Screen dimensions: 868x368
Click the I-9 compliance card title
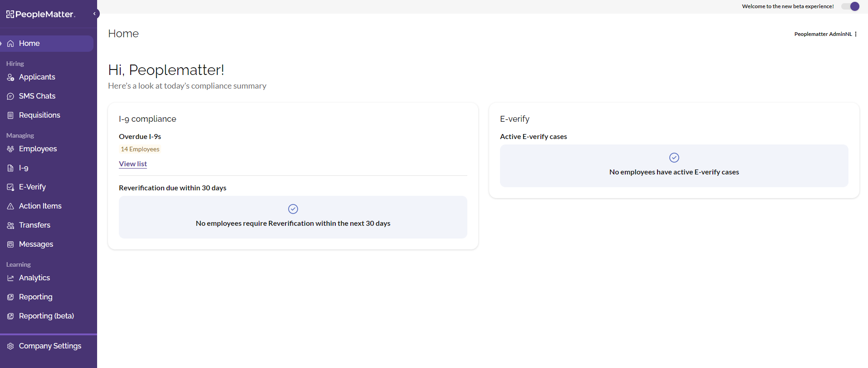[x=147, y=119]
